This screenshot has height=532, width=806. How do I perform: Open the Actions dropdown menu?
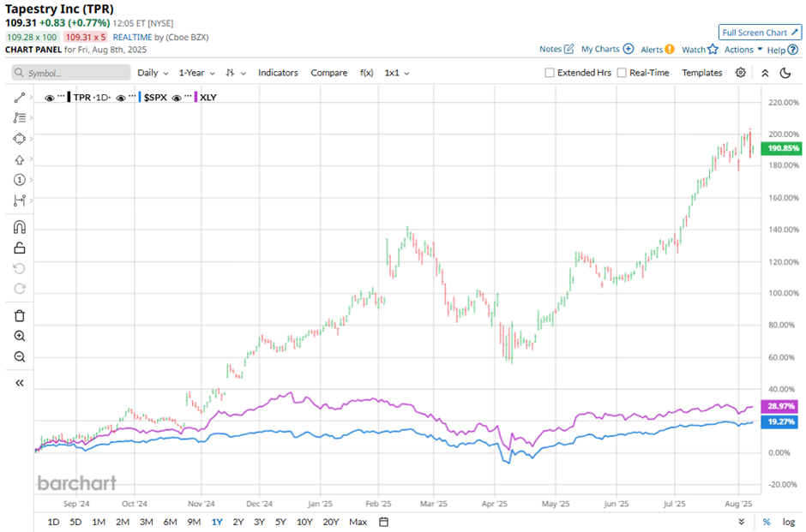(x=743, y=50)
